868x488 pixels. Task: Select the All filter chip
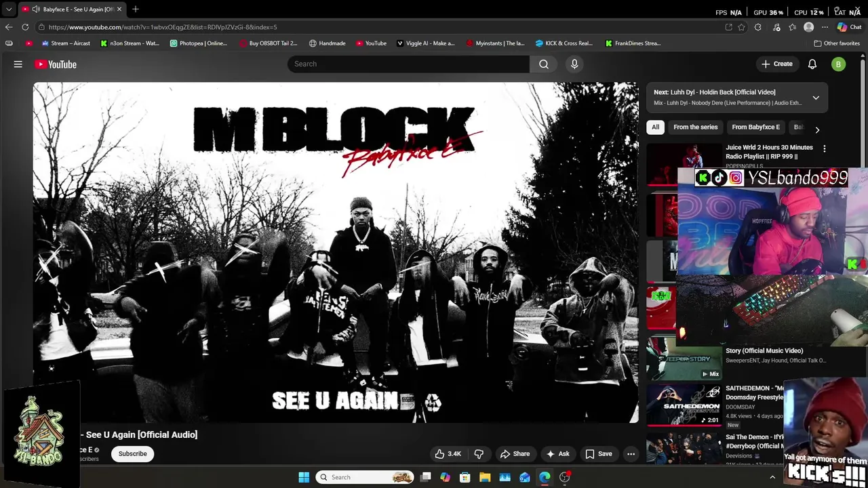[655, 127]
